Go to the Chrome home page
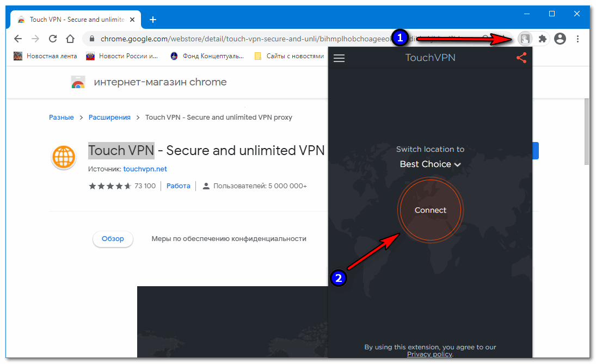The image size is (596, 364). 70,39
